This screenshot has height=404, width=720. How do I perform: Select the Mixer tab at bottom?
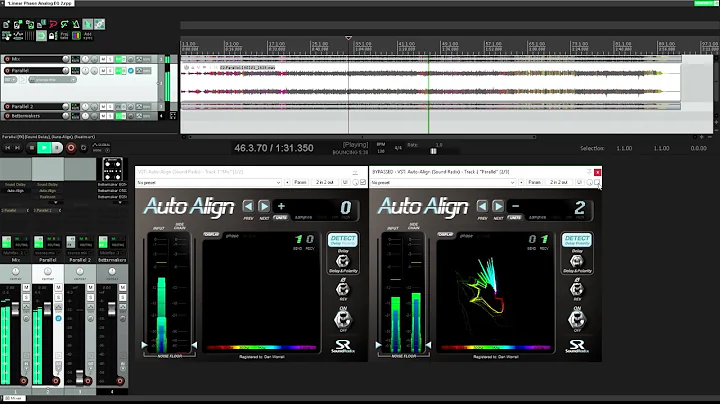(13, 398)
